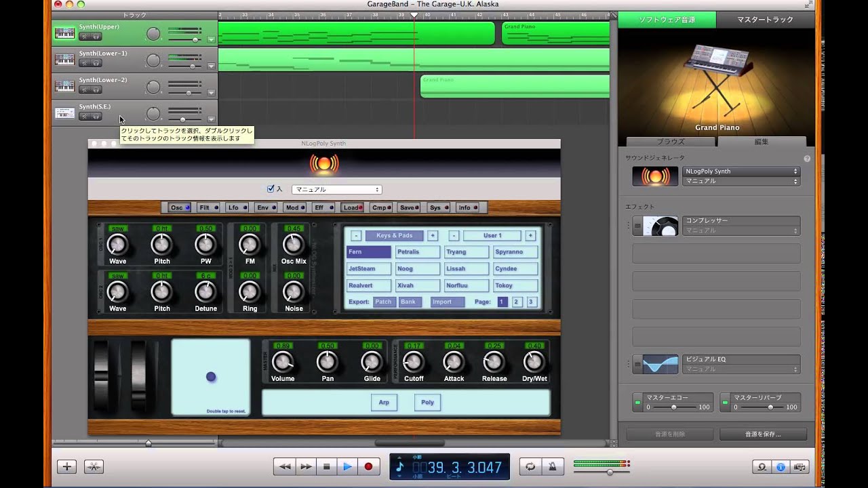The width and height of the screenshot is (868, 488).
Task: Click the Poly button
Action: [x=427, y=402]
